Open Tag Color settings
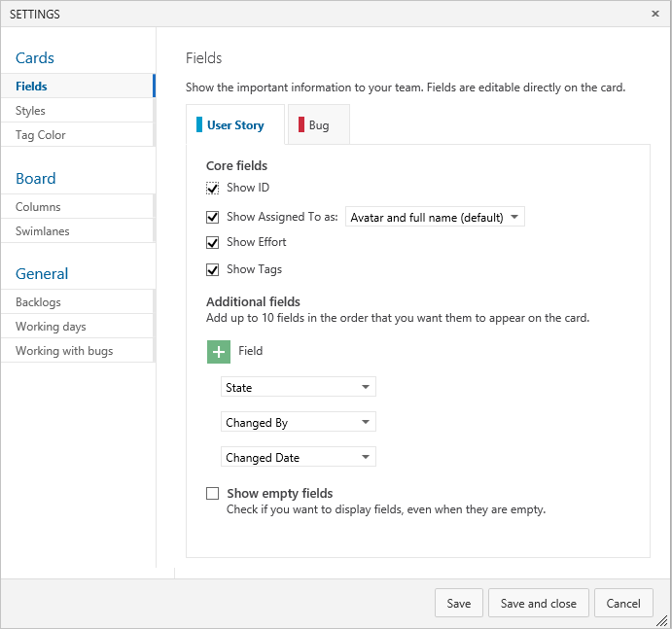672x629 pixels. point(78,135)
